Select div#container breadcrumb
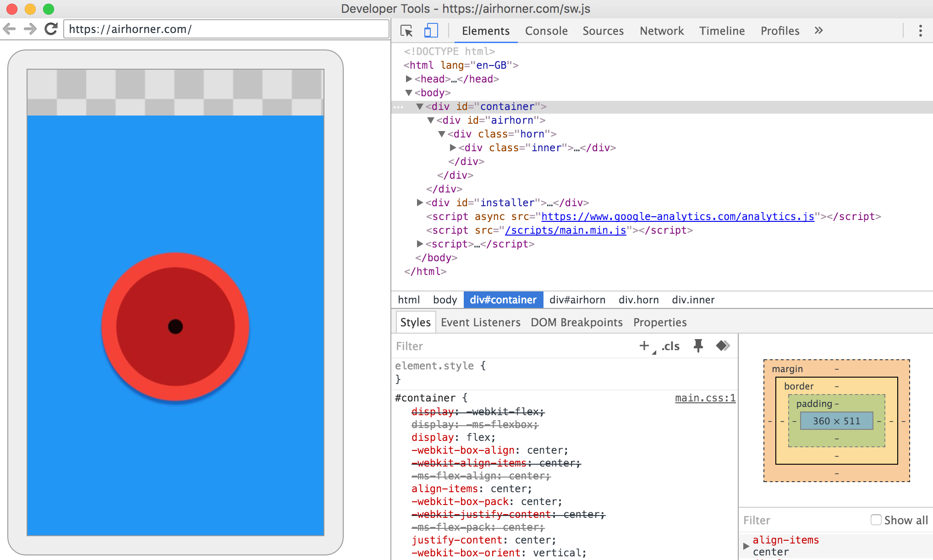Viewport: 933px width, 560px height. (503, 300)
